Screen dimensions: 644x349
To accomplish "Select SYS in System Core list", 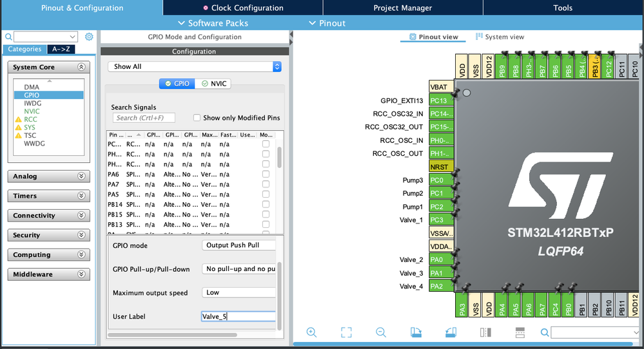I will [x=30, y=127].
